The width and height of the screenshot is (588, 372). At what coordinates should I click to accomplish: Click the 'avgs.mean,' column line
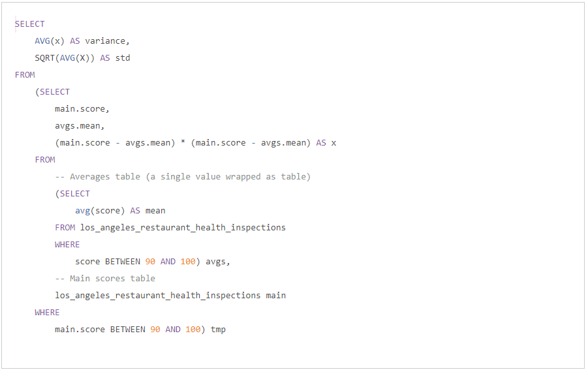coord(80,126)
